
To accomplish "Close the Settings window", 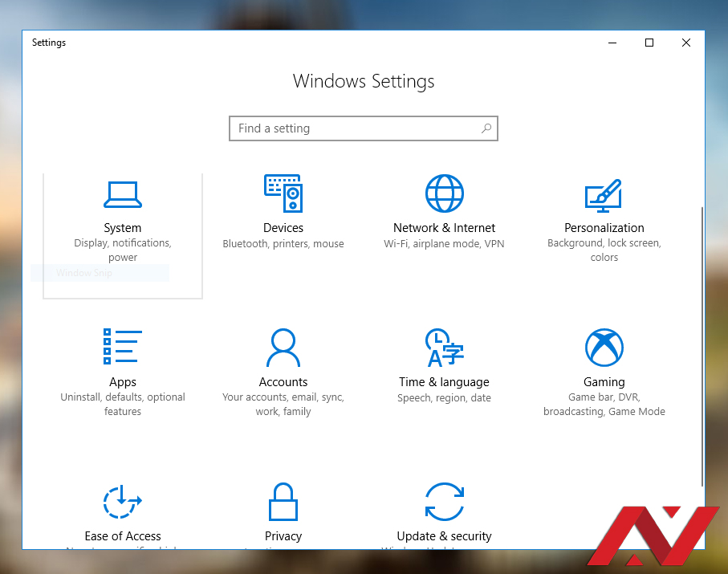I will pyautogui.click(x=686, y=43).
